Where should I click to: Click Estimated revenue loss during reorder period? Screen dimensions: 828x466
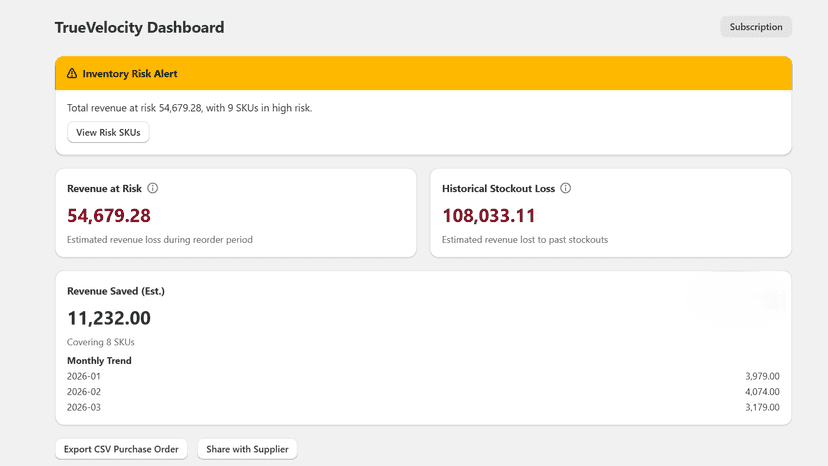pos(160,240)
